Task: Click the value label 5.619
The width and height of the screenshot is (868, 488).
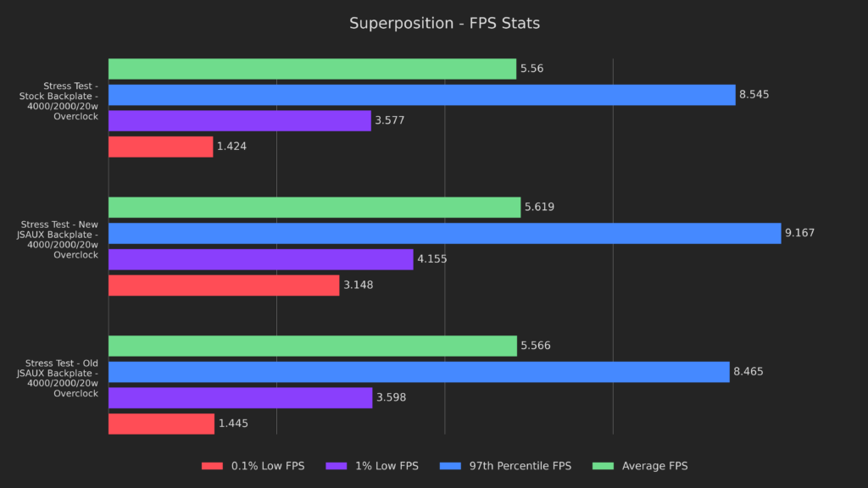Action: [x=539, y=208]
